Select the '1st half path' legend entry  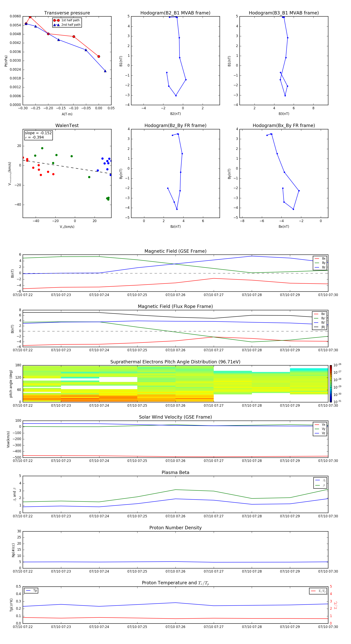[x=67, y=20]
